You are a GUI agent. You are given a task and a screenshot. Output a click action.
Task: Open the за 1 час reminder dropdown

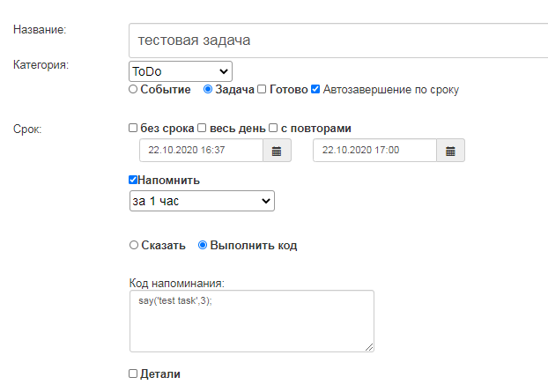[x=202, y=202]
